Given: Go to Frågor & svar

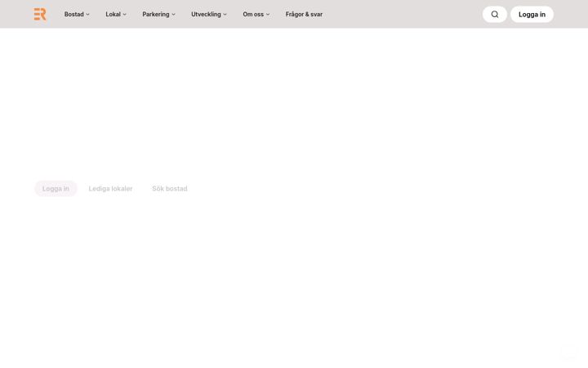Looking at the screenshot, I should coord(304,14).
